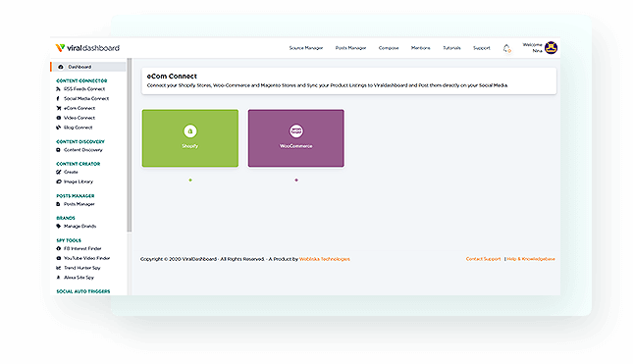Open Tutorials in the top navigation
Screen dimensions: 633x364
[x=451, y=48]
